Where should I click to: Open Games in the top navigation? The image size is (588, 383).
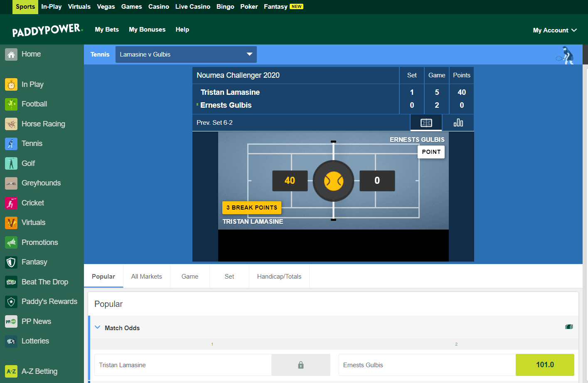click(132, 7)
